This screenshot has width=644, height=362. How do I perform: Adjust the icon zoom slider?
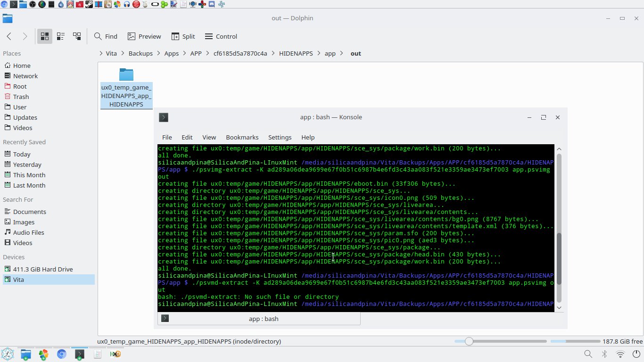pyautogui.click(x=469, y=341)
